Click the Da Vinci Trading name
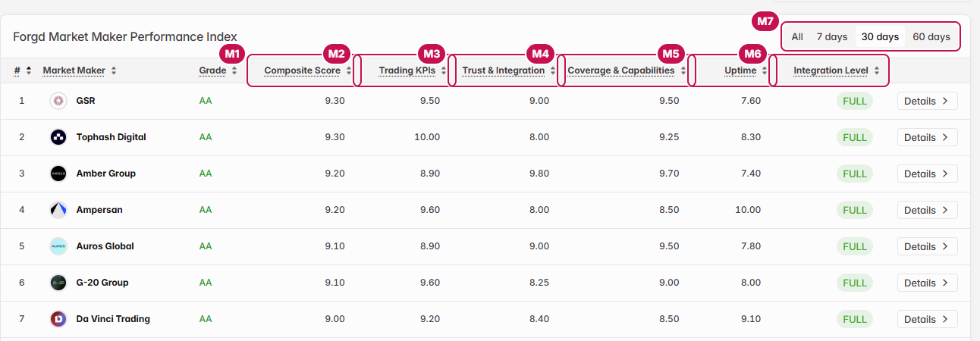Image resolution: width=980 pixels, height=341 pixels. pos(113,319)
